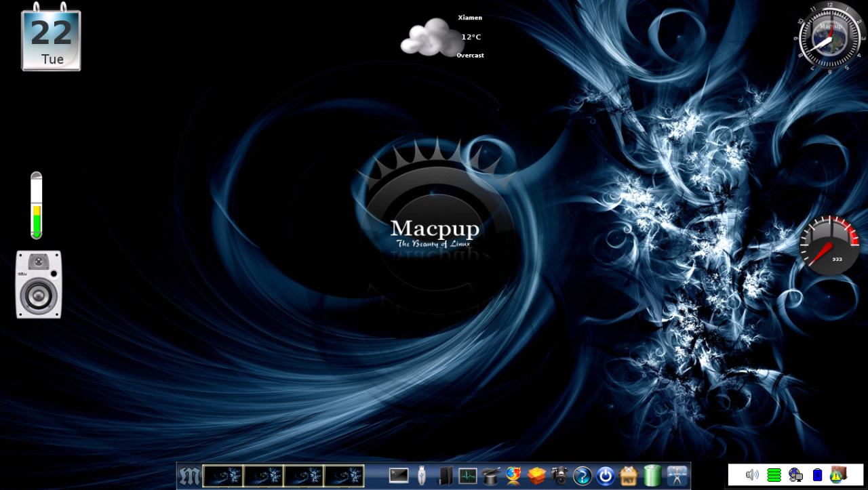The image size is (868, 490).
Task: Click the speaker volume tray icon
Action: (752, 475)
